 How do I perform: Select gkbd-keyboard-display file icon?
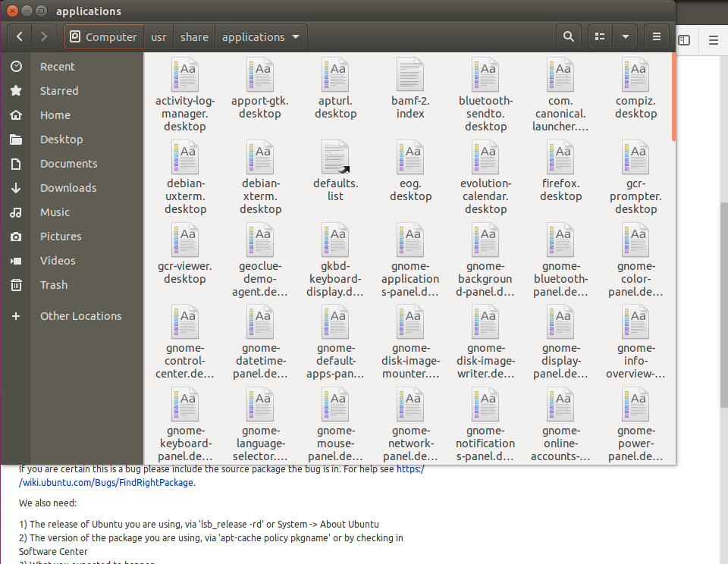335,240
